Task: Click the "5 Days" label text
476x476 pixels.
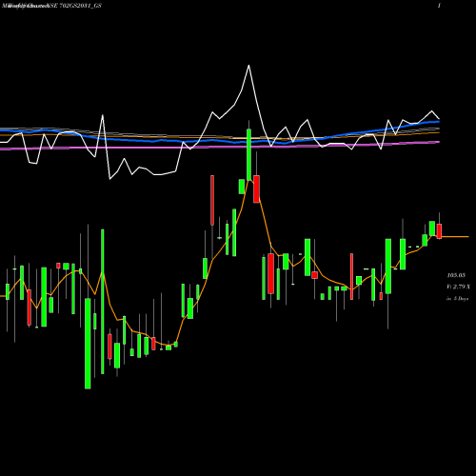Action: 461,299
